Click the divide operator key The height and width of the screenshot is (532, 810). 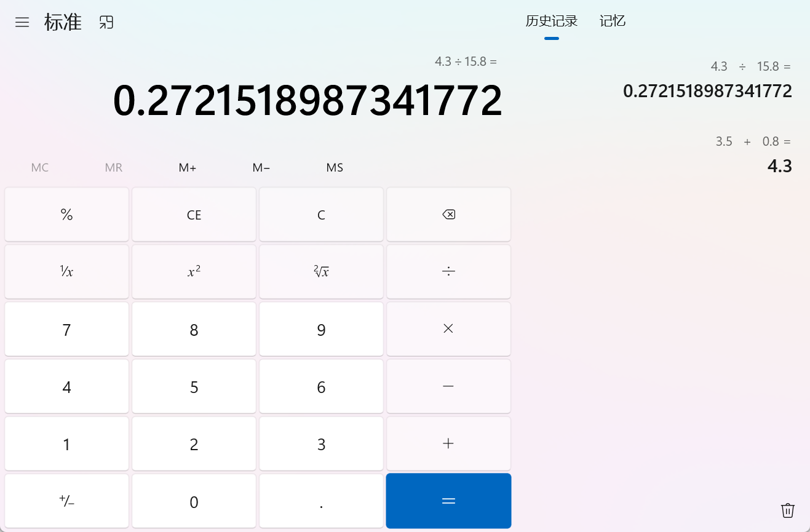[448, 272]
